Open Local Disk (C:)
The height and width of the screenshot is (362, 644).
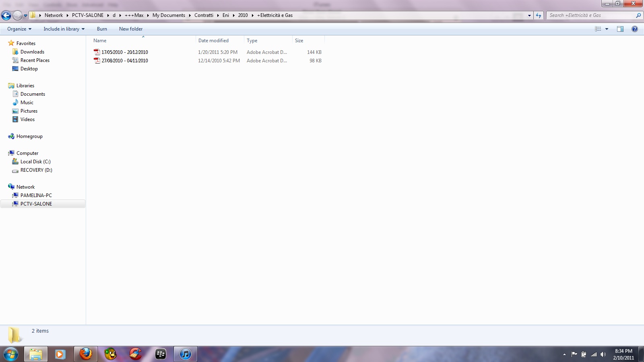35,162
